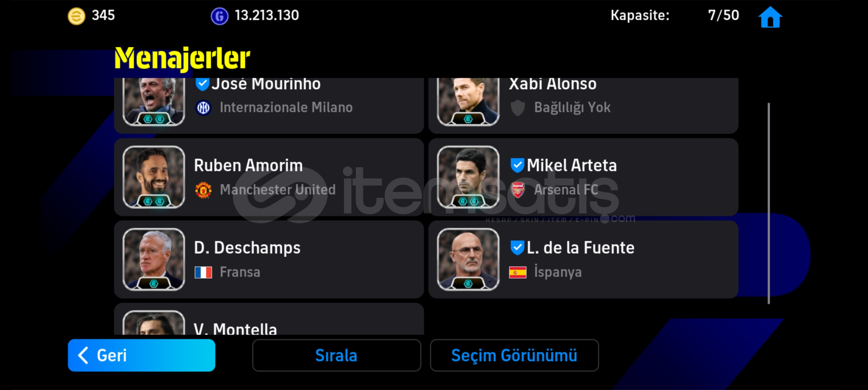This screenshot has width=868, height=390.
Task: Open the Seçim Görünümü view selector
Action: point(514,355)
